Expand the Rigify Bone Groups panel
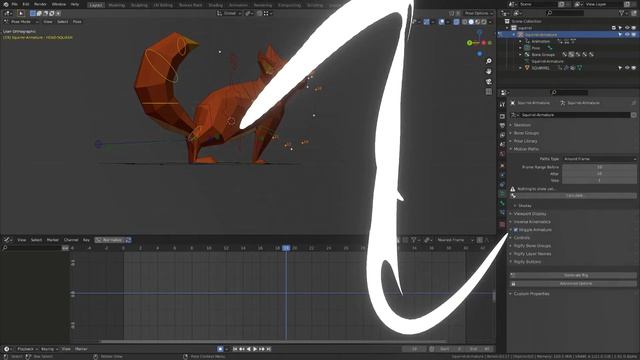The width and height of the screenshot is (640, 360). click(x=532, y=246)
